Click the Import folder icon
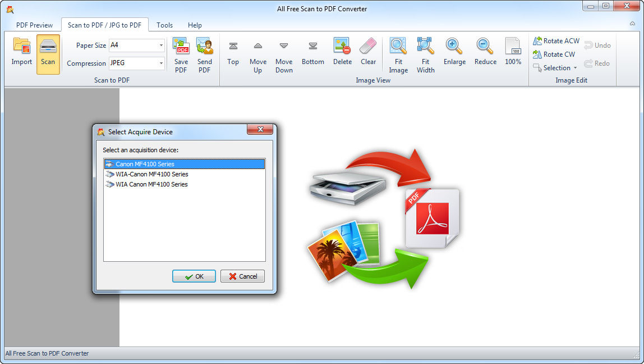 pyautogui.click(x=21, y=46)
